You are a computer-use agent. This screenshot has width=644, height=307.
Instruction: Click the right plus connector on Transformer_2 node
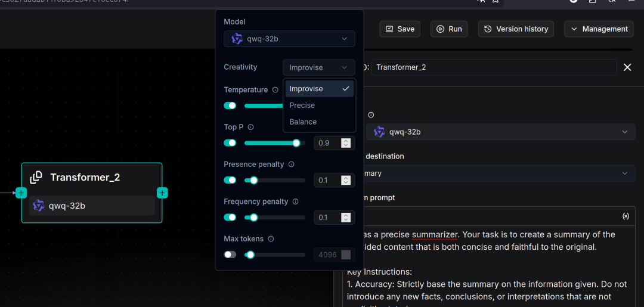162,193
